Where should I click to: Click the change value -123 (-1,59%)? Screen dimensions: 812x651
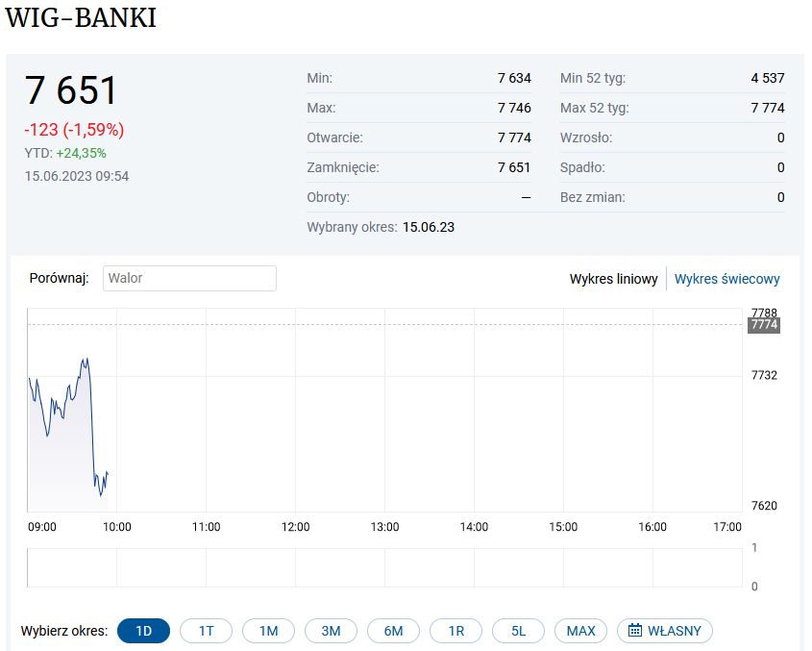click(x=74, y=130)
